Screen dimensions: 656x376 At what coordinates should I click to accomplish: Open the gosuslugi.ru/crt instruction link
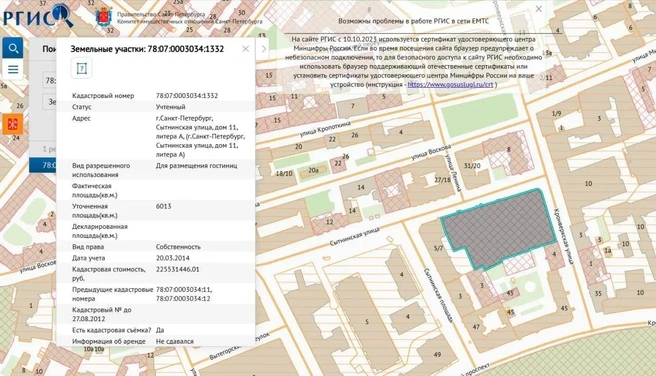(x=450, y=84)
